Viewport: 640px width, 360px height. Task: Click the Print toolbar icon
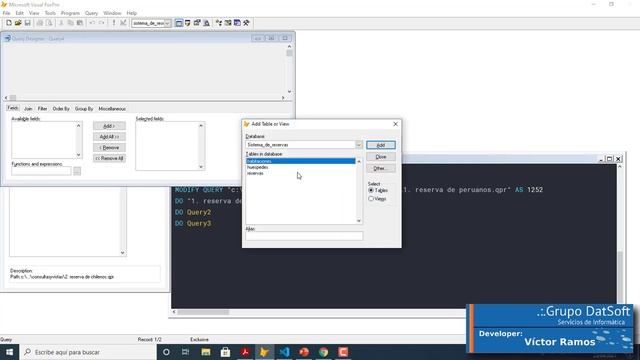(40, 23)
